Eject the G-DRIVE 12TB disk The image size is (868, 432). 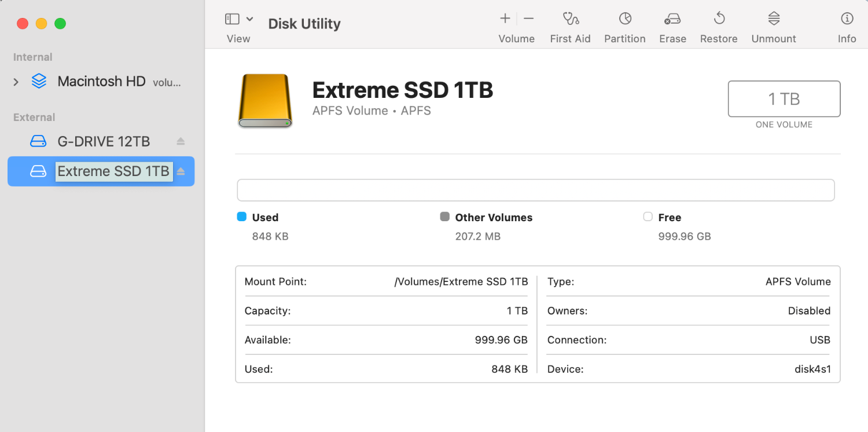click(181, 141)
